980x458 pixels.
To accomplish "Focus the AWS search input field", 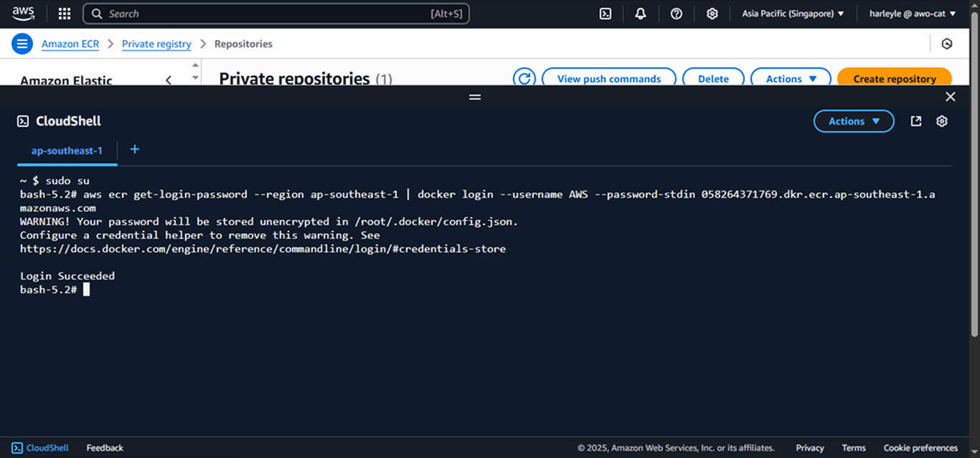I will 276,14.
